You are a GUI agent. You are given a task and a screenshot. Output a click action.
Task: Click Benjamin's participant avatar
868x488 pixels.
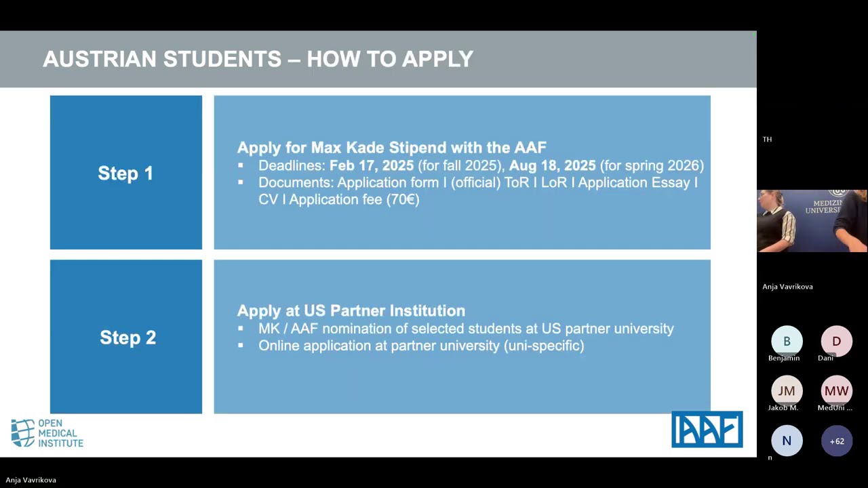[787, 341]
